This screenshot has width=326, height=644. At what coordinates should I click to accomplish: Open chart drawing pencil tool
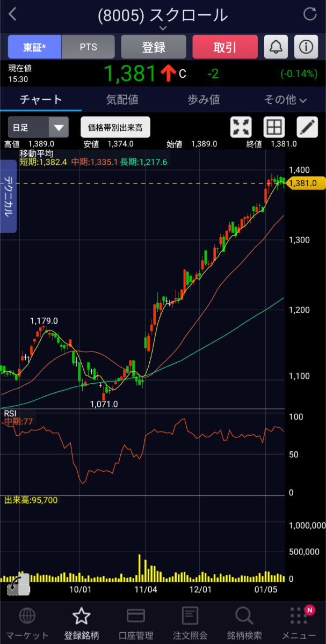click(307, 127)
